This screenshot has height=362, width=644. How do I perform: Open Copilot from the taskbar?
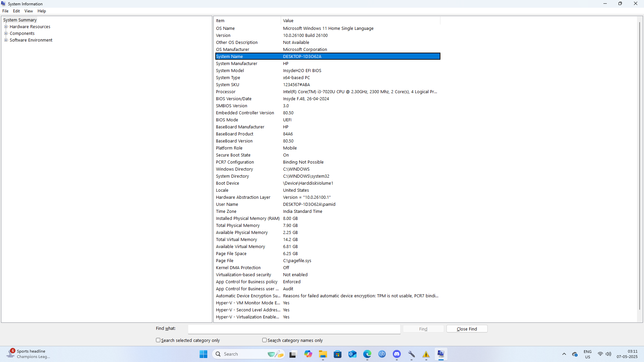(308, 354)
